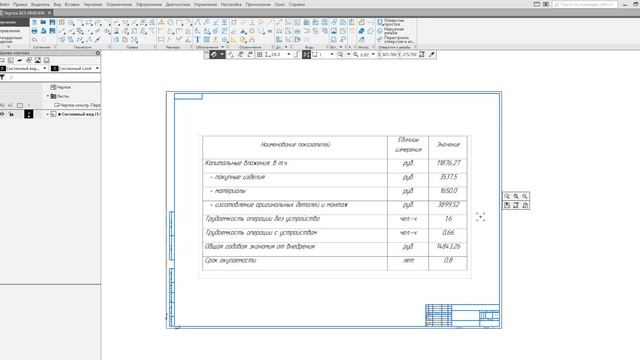Click the layers icon in tree panel header

coord(29,60)
